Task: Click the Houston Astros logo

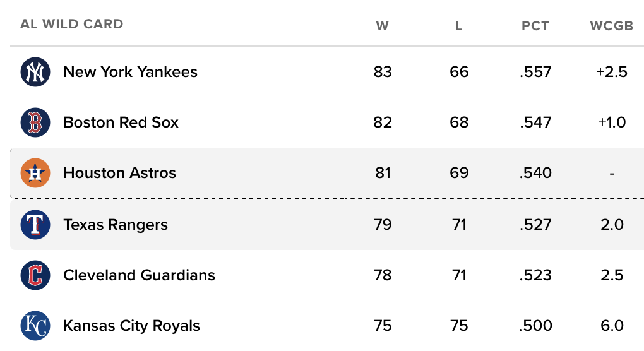Action: coord(35,173)
